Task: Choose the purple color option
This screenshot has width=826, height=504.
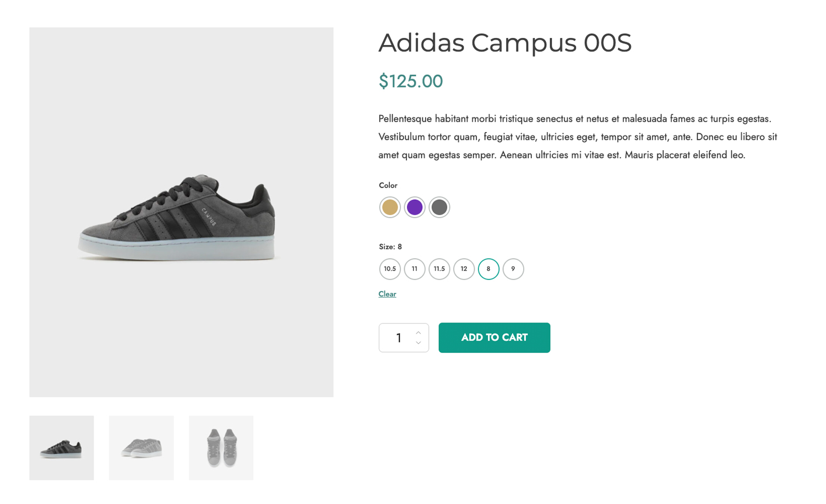Action: tap(415, 207)
